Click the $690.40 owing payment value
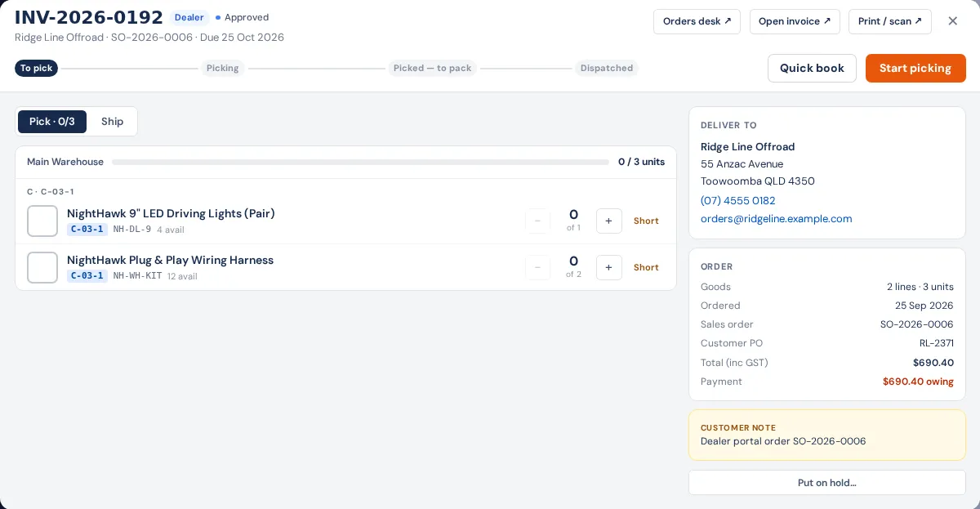Viewport: 980px width, 509px height. point(918,382)
